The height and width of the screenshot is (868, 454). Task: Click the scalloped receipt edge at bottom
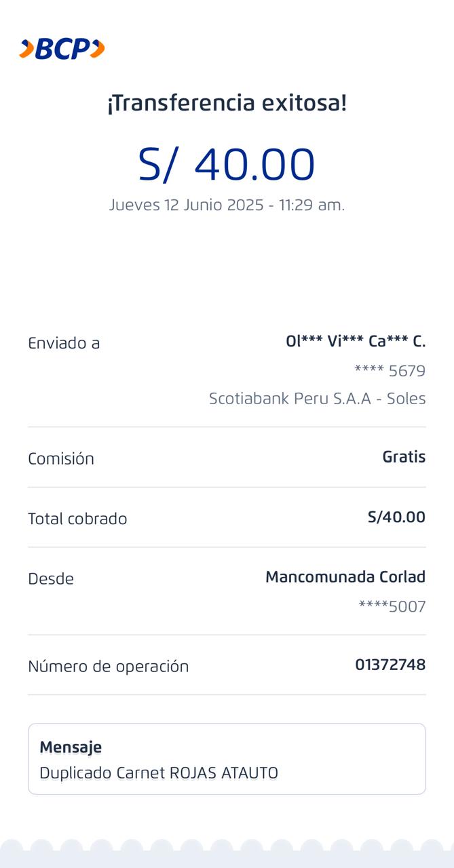pyautogui.click(x=227, y=854)
